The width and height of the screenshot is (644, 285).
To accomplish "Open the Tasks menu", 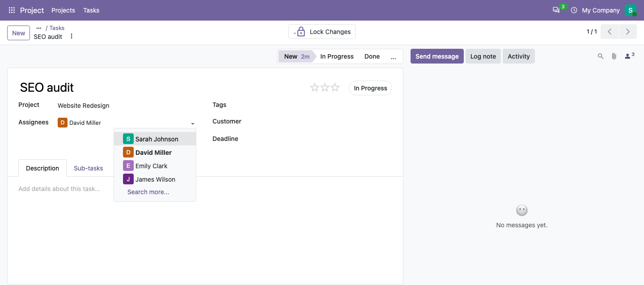I will tap(91, 10).
